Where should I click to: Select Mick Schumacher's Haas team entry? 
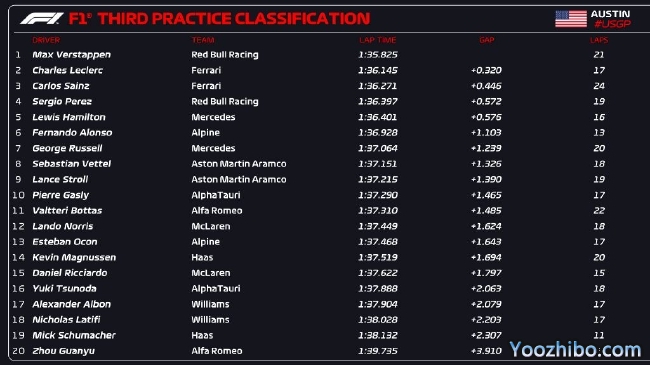(202, 335)
